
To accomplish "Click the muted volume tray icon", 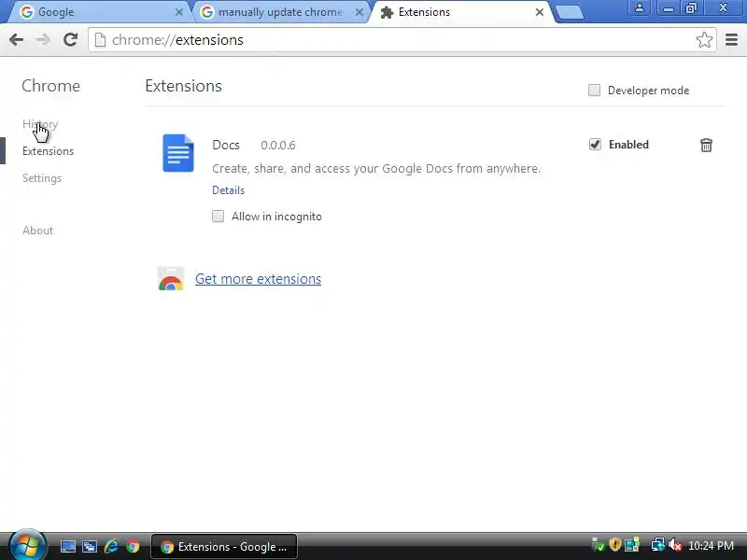I will point(674,545).
